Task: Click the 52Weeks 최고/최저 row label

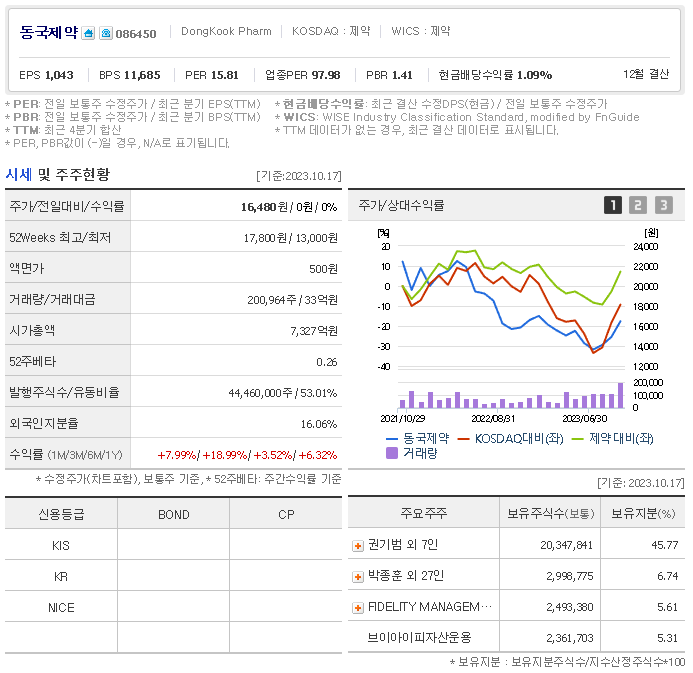Action: pyautogui.click(x=60, y=238)
